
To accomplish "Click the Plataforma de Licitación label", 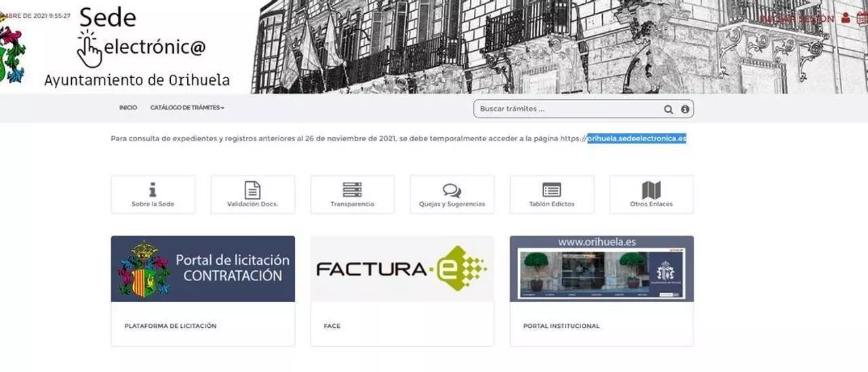I will [170, 326].
